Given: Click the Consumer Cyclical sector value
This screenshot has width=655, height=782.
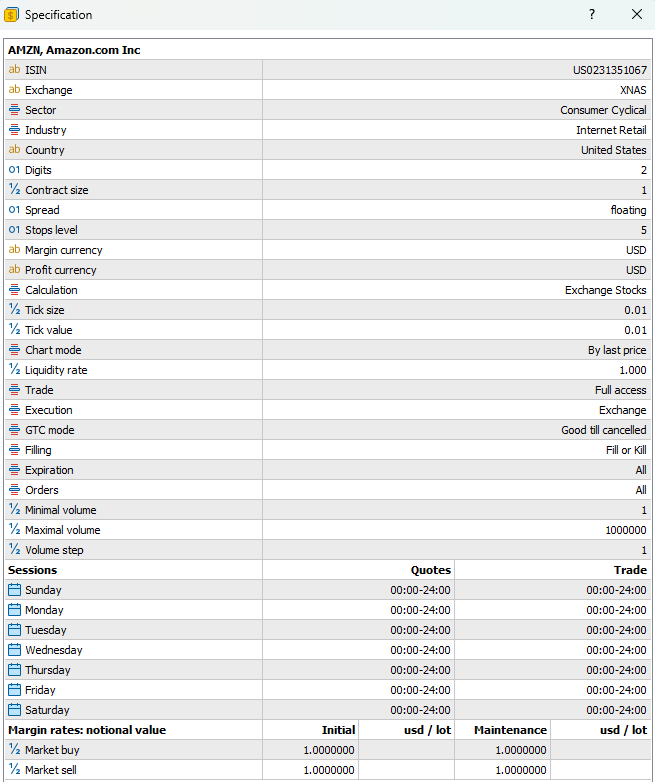Looking at the screenshot, I should click(603, 110).
